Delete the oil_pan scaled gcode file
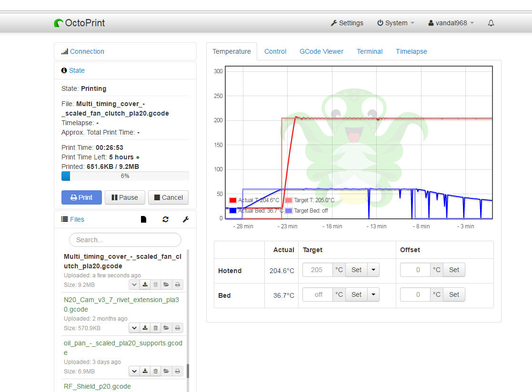532x392 pixels. 156,371
